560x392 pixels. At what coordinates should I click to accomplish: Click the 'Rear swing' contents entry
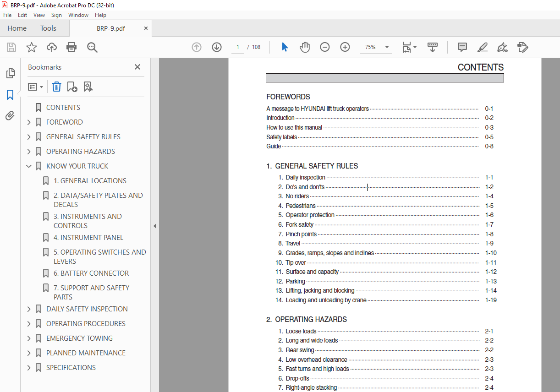pyautogui.click(x=300, y=350)
